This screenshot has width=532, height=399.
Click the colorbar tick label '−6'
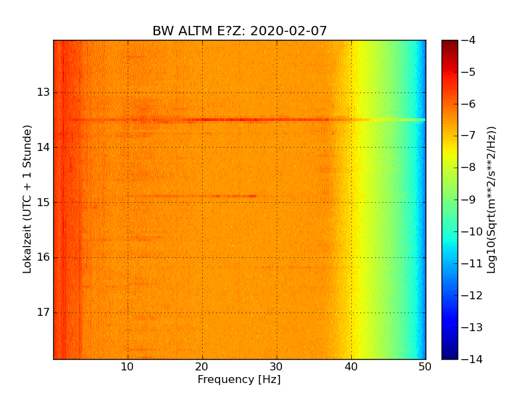(469, 104)
